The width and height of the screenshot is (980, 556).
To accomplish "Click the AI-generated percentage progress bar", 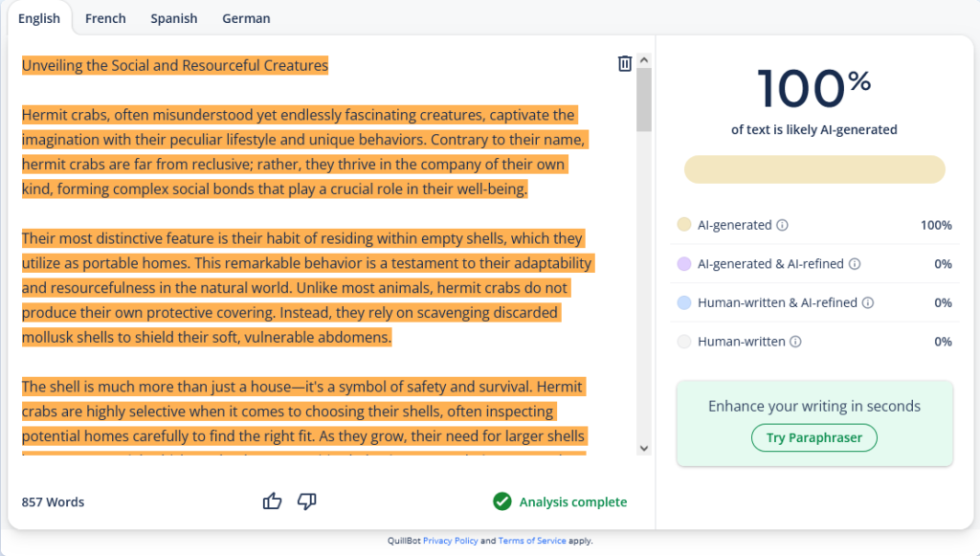I will [813, 169].
